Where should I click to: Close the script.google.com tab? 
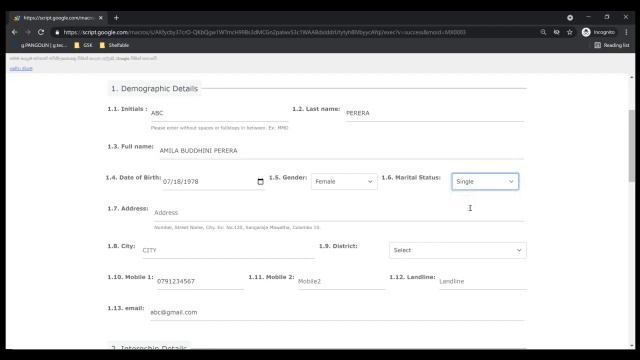101,18
